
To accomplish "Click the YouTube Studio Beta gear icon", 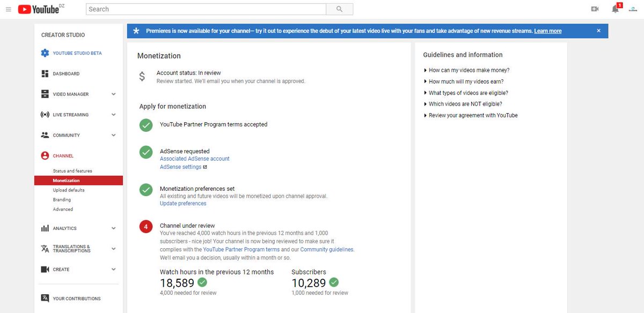I will [x=45, y=53].
